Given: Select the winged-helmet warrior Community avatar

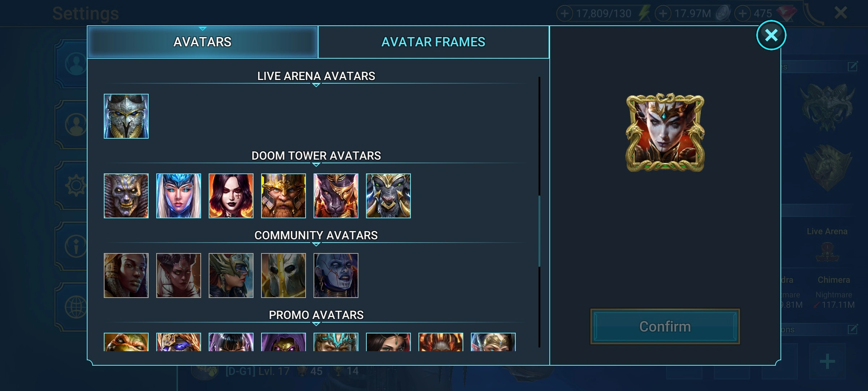Looking at the screenshot, I should [231, 276].
